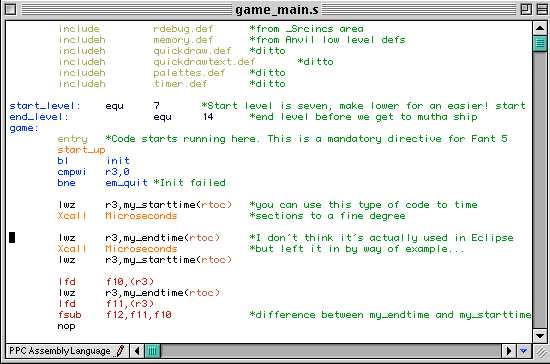550x364 pixels.
Task: Click the 'f10,(r3)' operand
Action: [x=130, y=282]
